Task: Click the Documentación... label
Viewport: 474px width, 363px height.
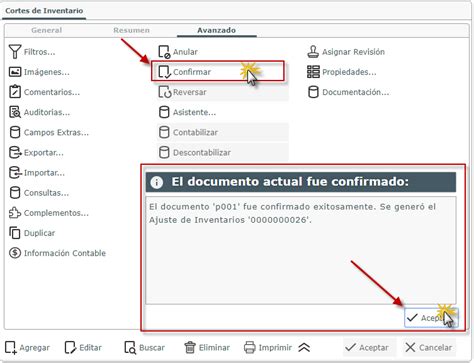Action: click(x=355, y=92)
